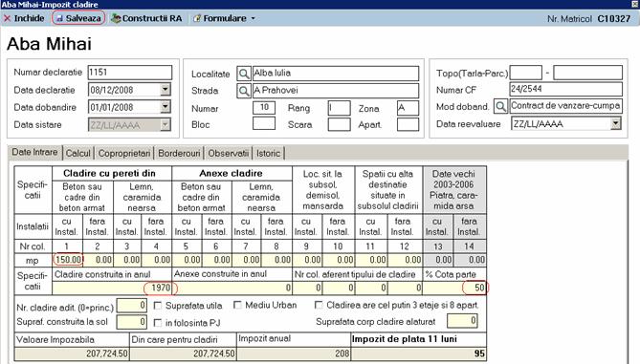
Task: Open Constructii RA toolbar icon
Action: coord(117,18)
